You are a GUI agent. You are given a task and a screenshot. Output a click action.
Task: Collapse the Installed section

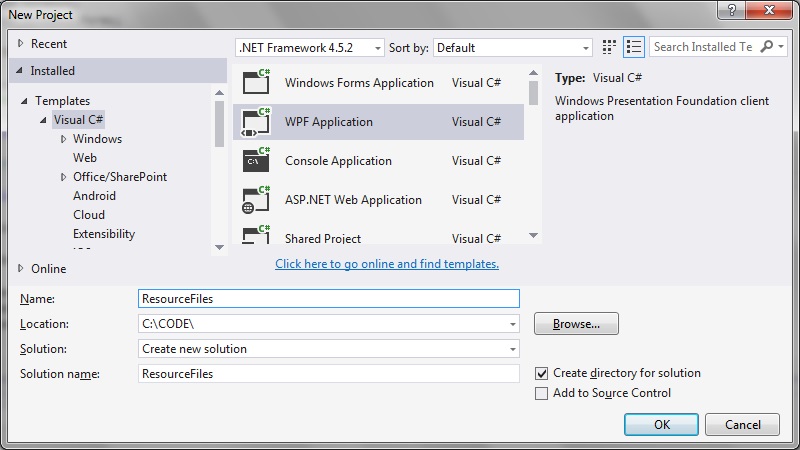[19, 70]
